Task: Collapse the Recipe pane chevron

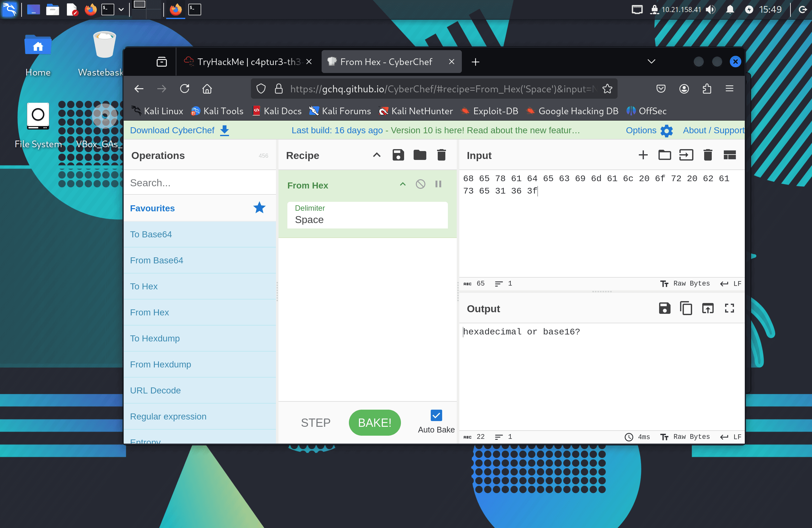Action: (376, 155)
